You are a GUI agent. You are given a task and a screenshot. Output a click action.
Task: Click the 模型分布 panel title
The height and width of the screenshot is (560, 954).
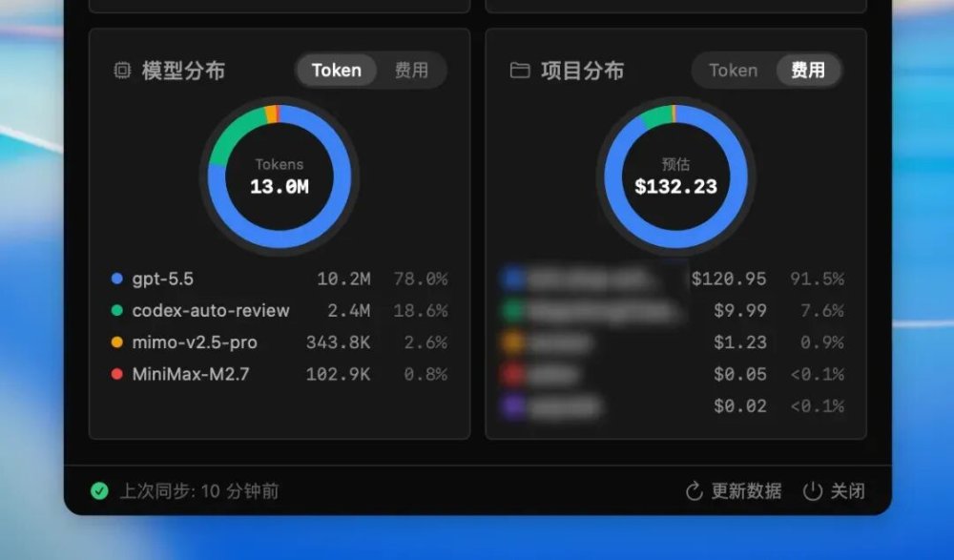[184, 71]
